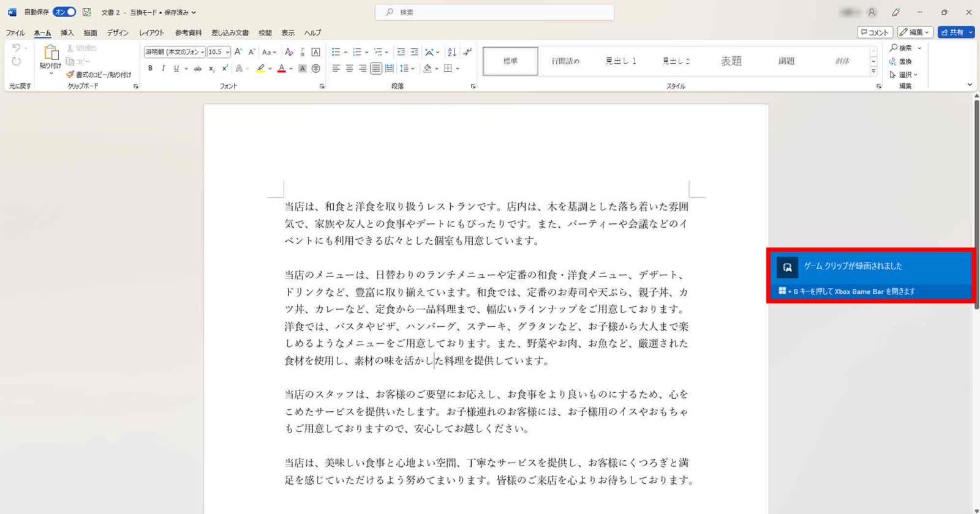The height and width of the screenshot is (514, 980).
Task: Toggle right alignment
Action: point(363,69)
